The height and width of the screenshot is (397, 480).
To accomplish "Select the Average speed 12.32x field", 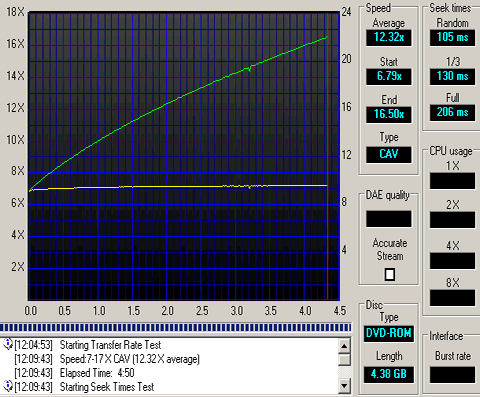I will (x=389, y=38).
